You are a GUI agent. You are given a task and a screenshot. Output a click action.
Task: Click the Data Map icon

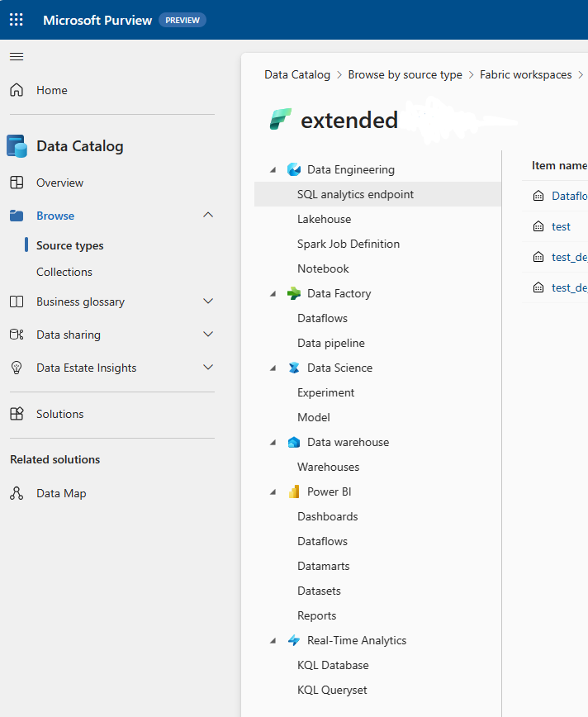click(x=17, y=493)
